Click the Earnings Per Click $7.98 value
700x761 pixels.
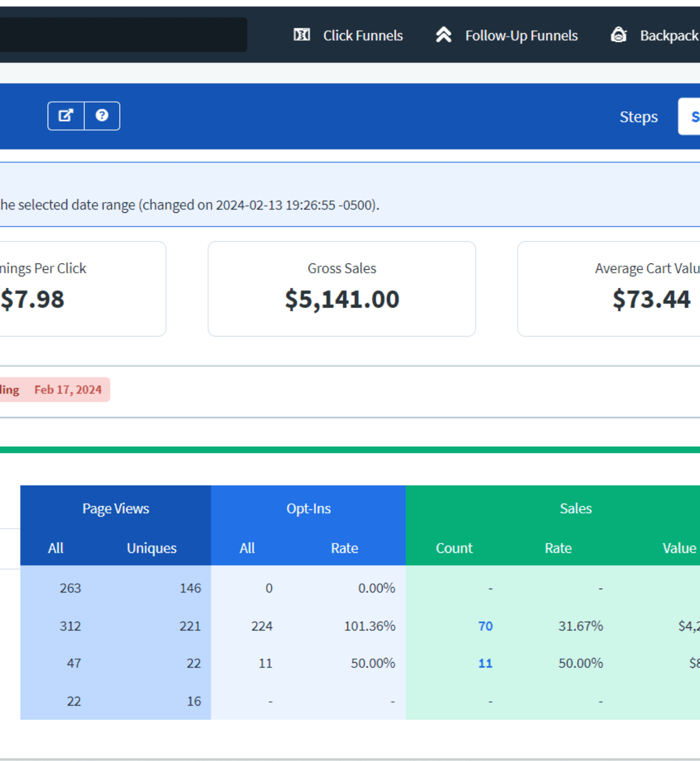point(33,299)
